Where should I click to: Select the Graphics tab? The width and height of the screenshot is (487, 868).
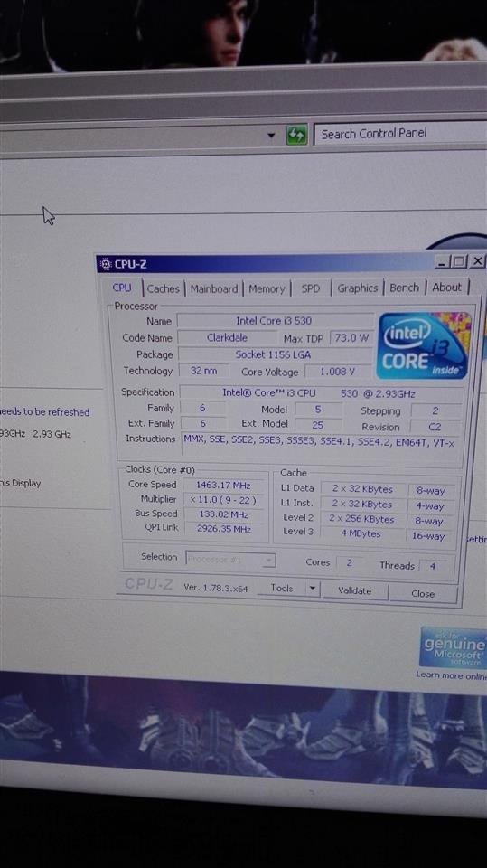point(358,288)
